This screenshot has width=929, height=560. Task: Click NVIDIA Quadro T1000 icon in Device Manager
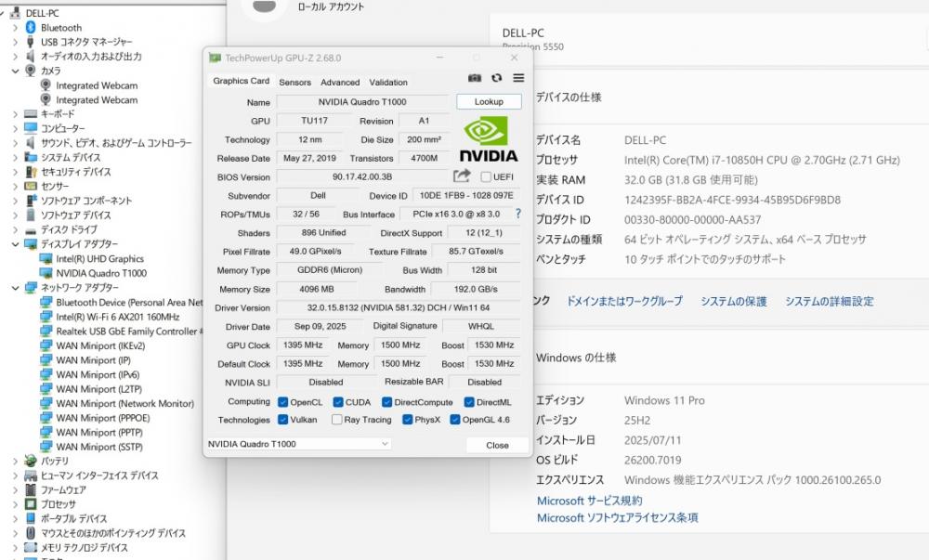(46, 273)
